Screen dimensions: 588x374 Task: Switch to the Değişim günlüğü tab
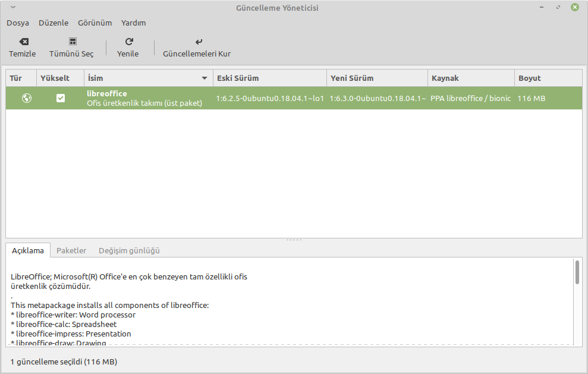point(130,250)
